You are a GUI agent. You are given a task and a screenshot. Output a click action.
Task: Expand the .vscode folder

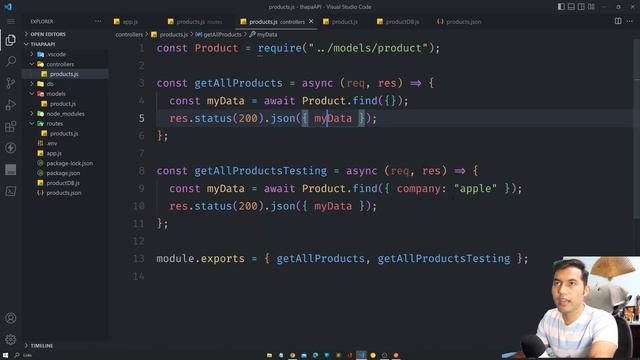pos(56,54)
